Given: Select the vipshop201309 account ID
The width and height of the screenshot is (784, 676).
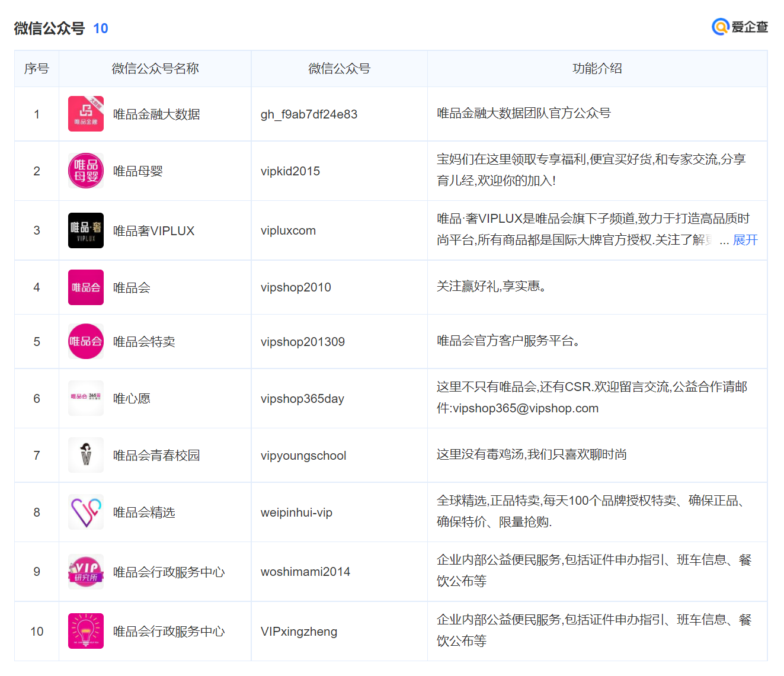Looking at the screenshot, I should 303,342.
